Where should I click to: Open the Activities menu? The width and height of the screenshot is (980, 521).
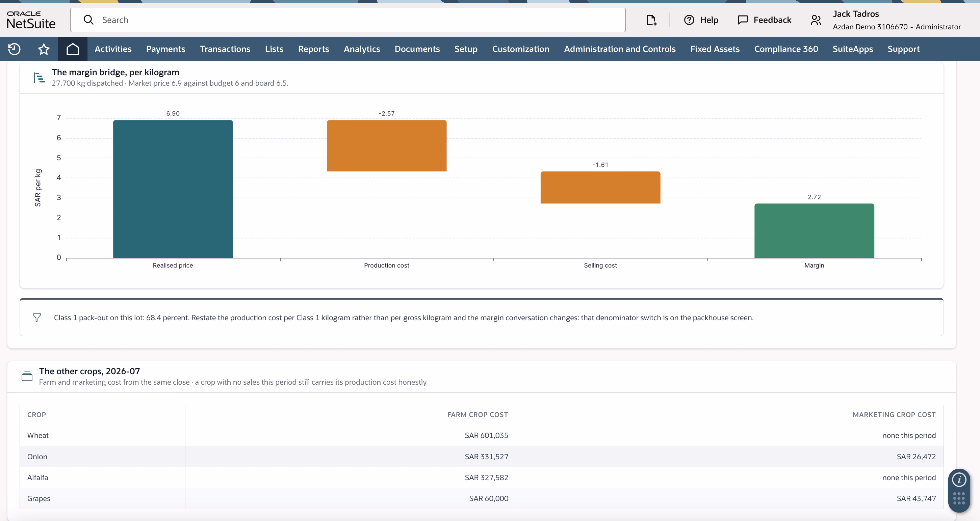(x=113, y=49)
